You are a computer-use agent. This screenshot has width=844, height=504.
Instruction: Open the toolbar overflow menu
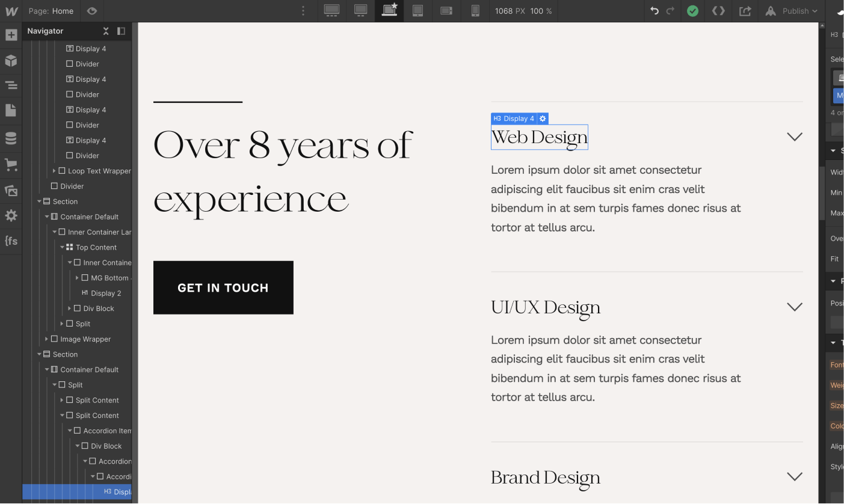click(303, 11)
